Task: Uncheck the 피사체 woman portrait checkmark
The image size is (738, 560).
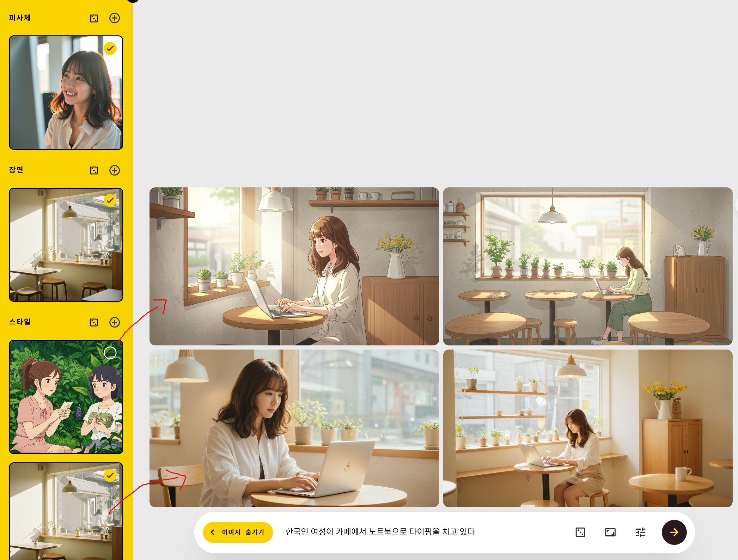Action: (x=110, y=49)
